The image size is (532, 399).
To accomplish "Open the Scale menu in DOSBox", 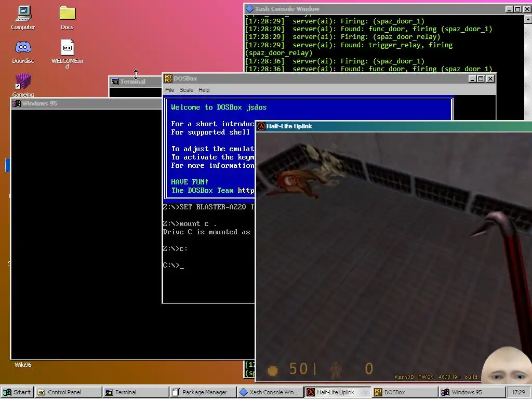I will [x=187, y=90].
